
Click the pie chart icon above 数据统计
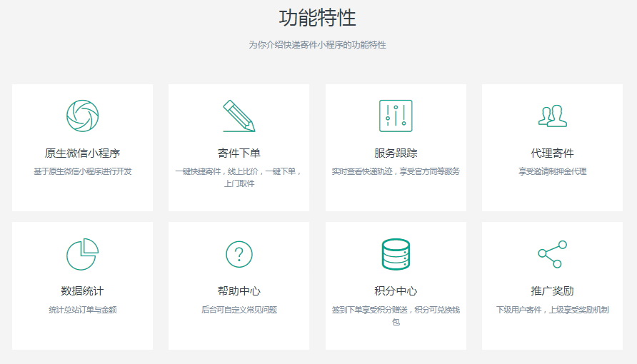(x=82, y=254)
